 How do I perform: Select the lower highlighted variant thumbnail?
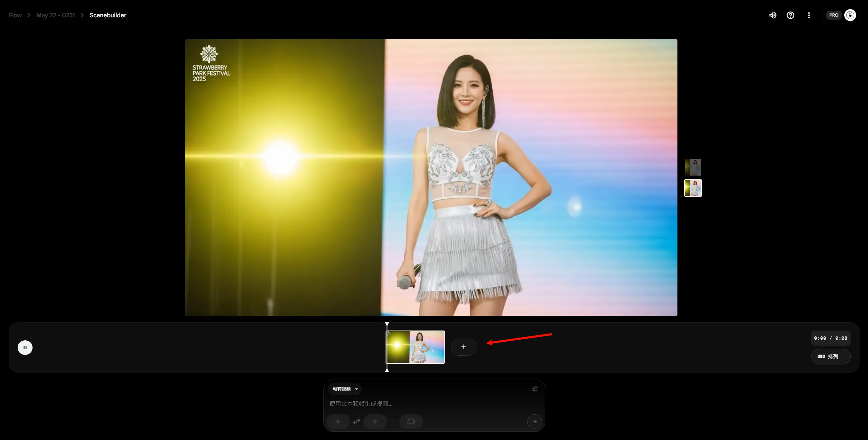(693, 188)
